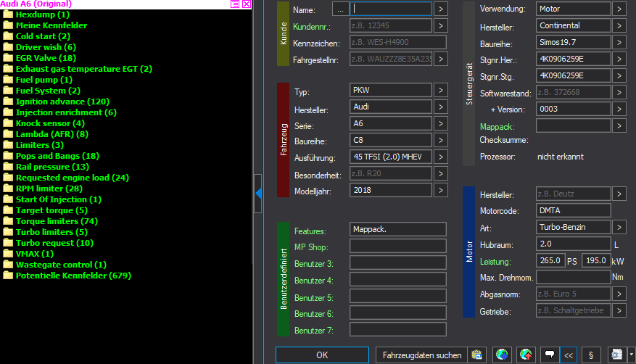This screenshot has height=364, width=636.
Task: Open the clipboard paste icon beside Fahrzeugdaten suchen
Action: 477,355
